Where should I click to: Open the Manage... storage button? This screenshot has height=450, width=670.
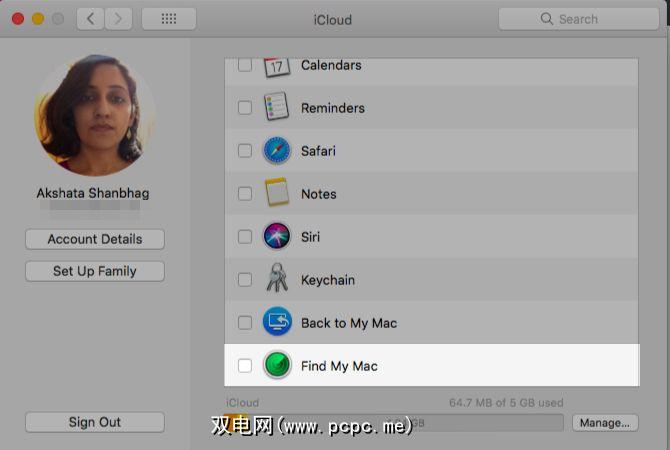[x=605, y=423]
